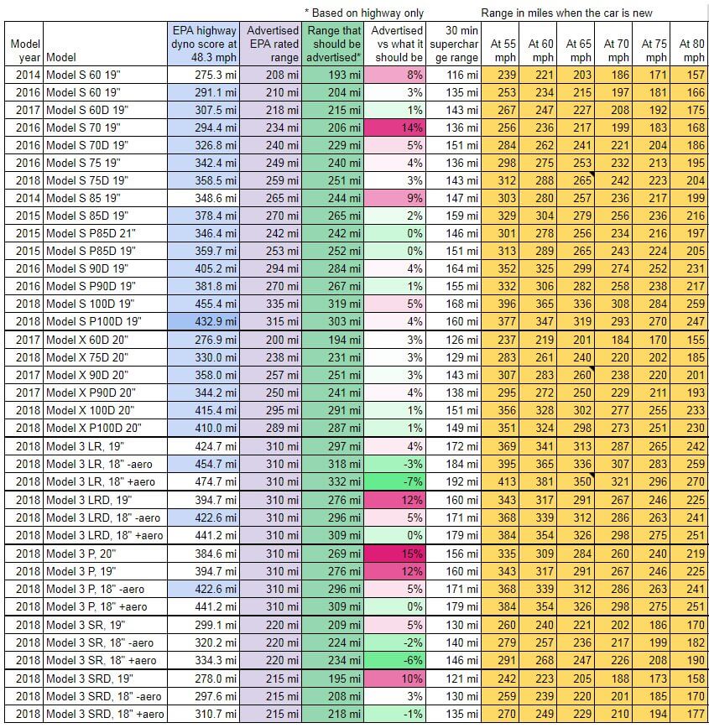
Task: Click the "30 min supercharge range" header
Action: [453, 44]
